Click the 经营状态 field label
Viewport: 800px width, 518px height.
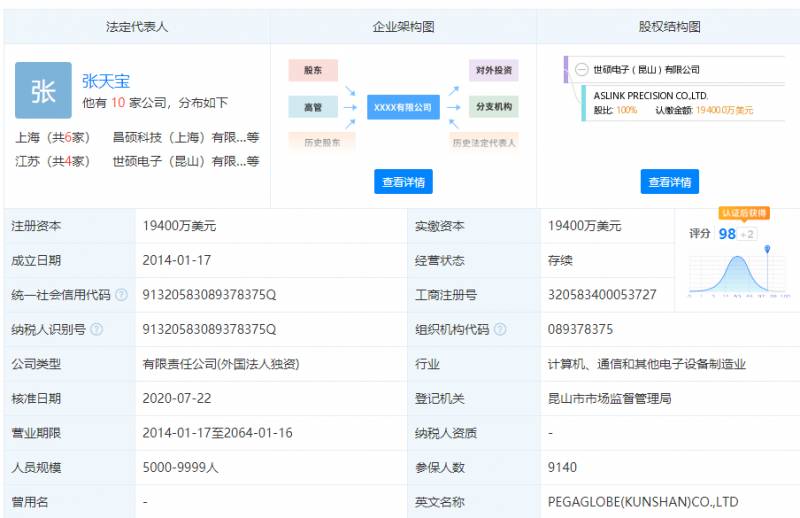[x=440, y=260]
